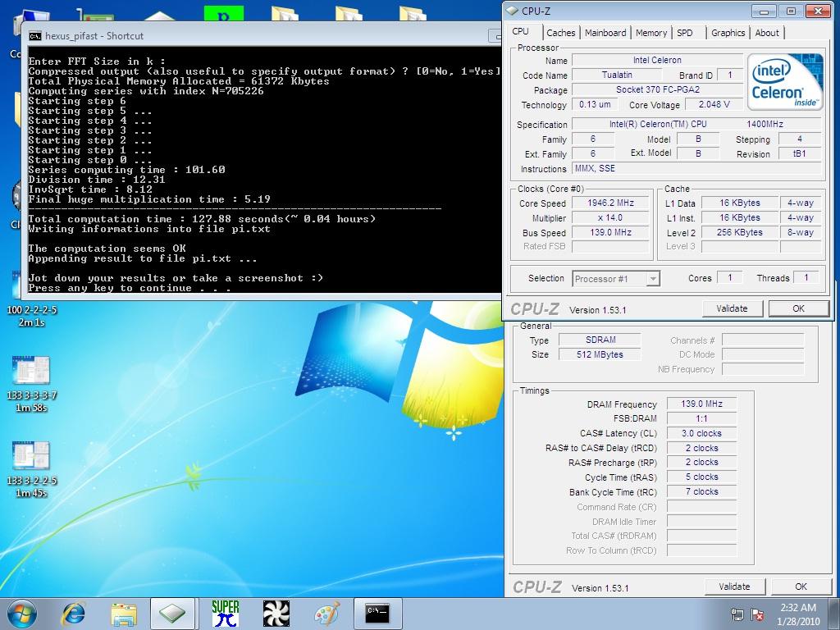Screen dimensions: 840x630
Task: Click the DRAM Frequency value 139.0 MHz
Action: point(702,404)
